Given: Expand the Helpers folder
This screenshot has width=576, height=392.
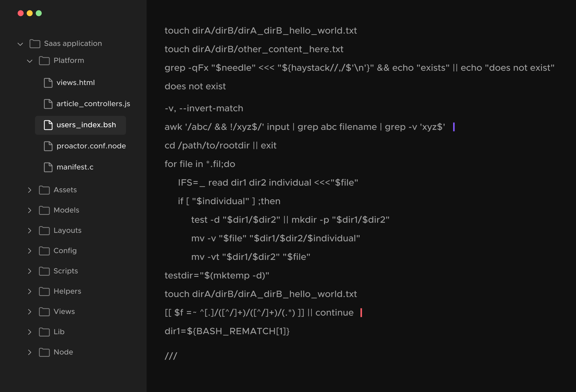Looking at the screenshot, I should click(x=30, y=291).
